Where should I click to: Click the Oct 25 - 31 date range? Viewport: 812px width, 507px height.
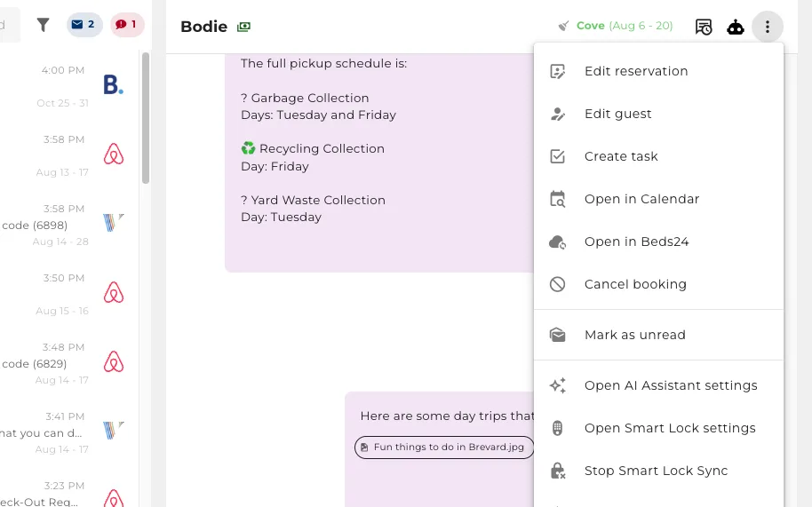pyautogui.click(x=63, y=103)
